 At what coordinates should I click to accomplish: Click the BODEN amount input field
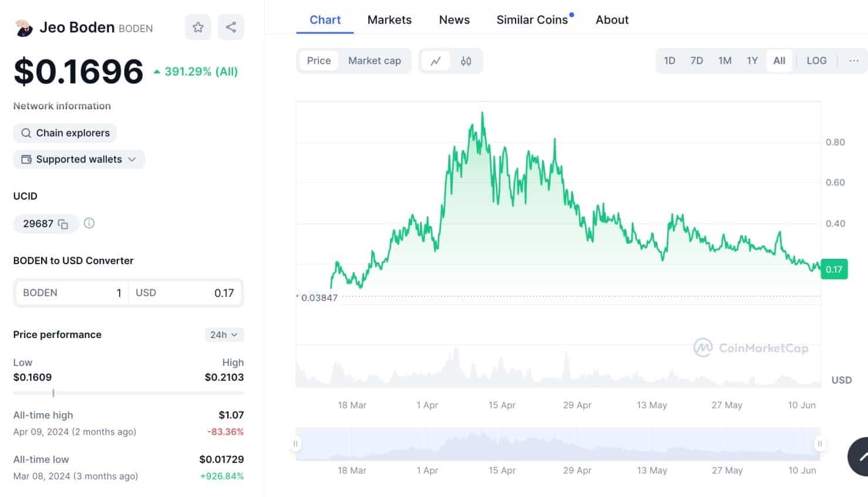tap(72, 293)
